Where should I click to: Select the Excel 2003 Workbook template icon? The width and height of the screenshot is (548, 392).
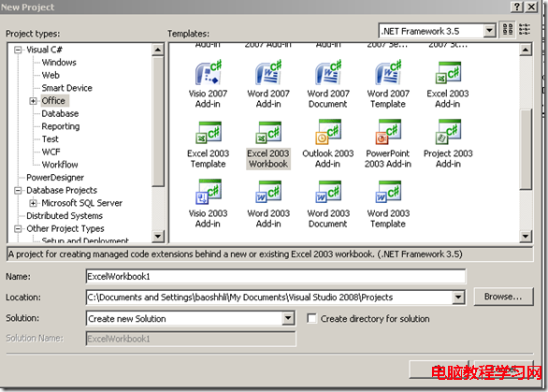(268, 133)
